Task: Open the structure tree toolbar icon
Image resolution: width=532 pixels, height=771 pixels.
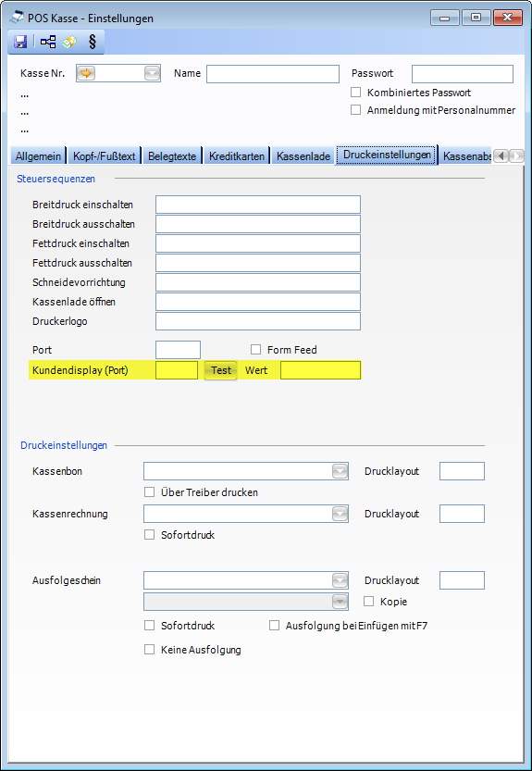Action: tap(48, 43)
